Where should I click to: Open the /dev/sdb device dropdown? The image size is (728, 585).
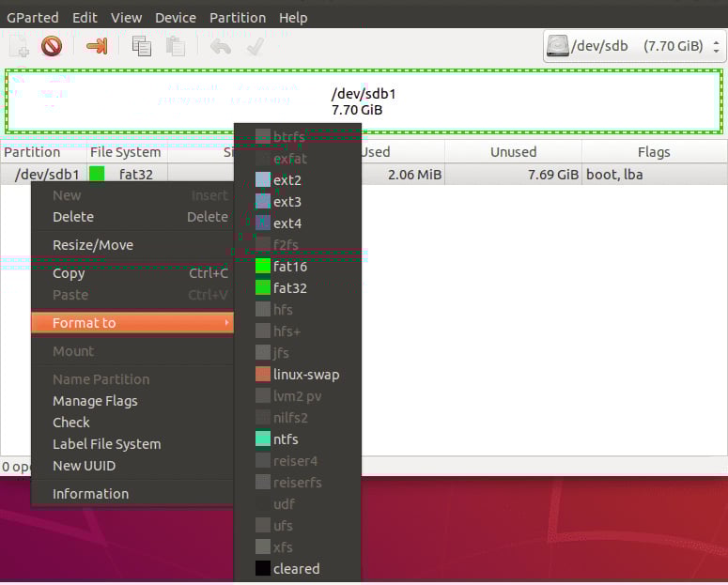[x=634, y=46]
